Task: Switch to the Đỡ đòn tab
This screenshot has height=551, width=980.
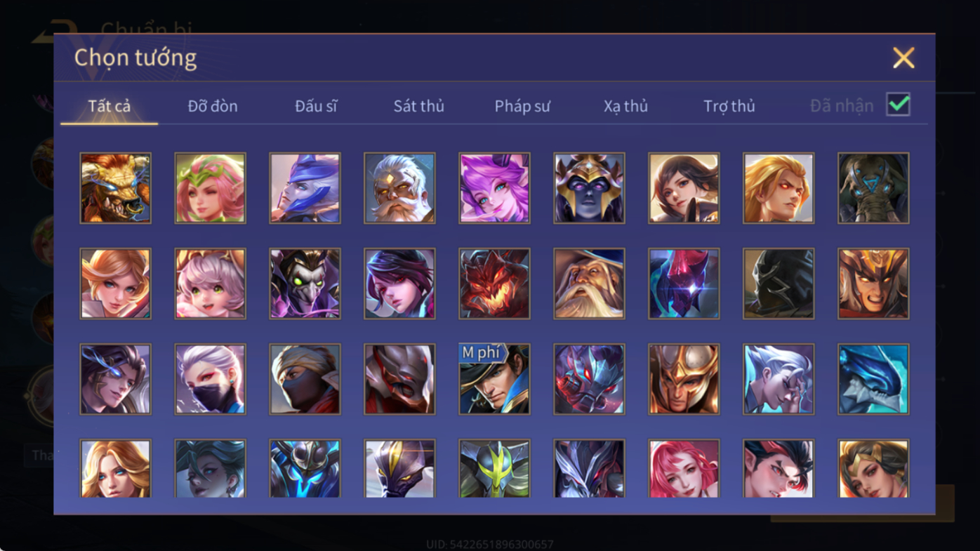Action: click(x=213, y=106)
